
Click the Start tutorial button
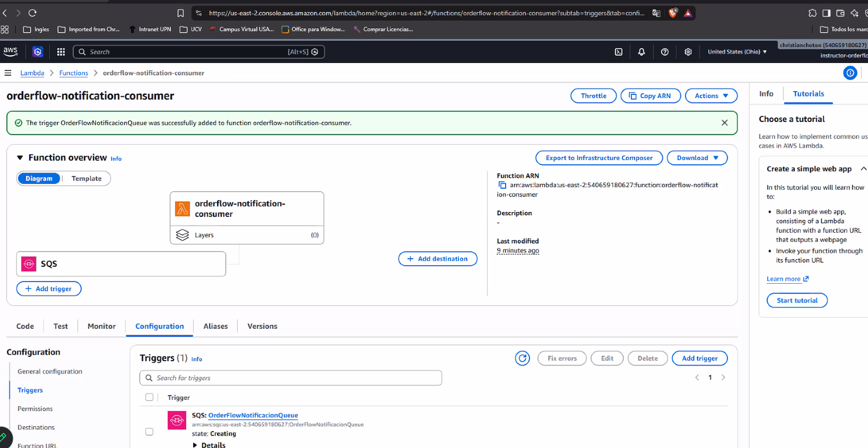(797, 300)
